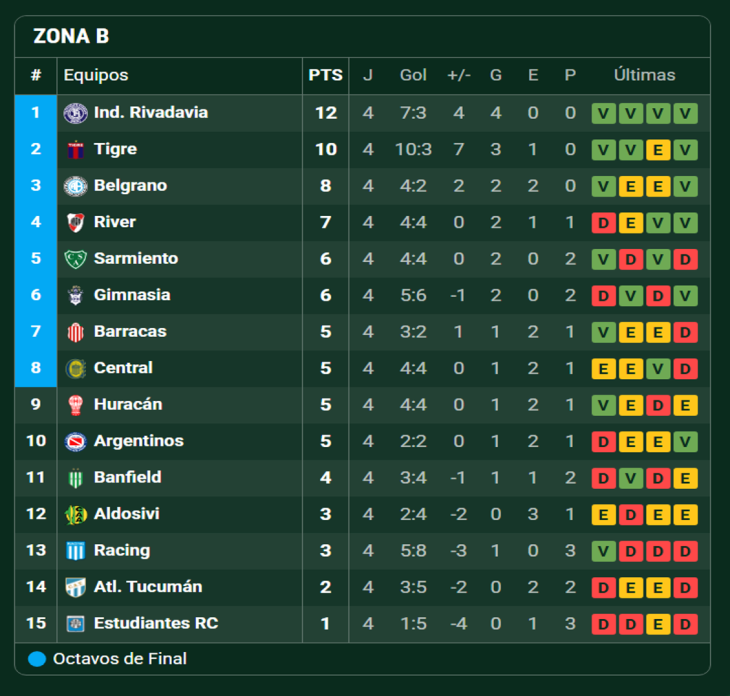Viewport: 730px width, 696px height.
Task: Open the Argentinos team name link
Action: coord(138,441)
